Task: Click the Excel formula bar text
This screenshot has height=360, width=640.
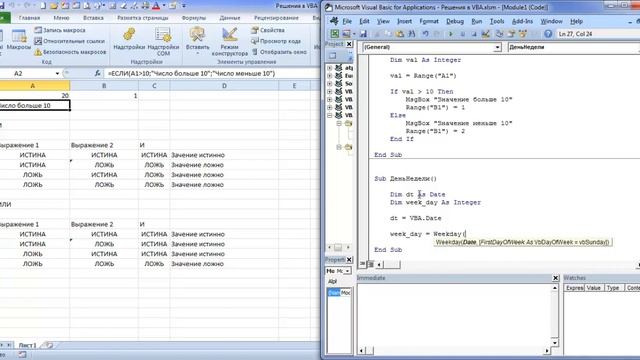Action: point(191,73)
